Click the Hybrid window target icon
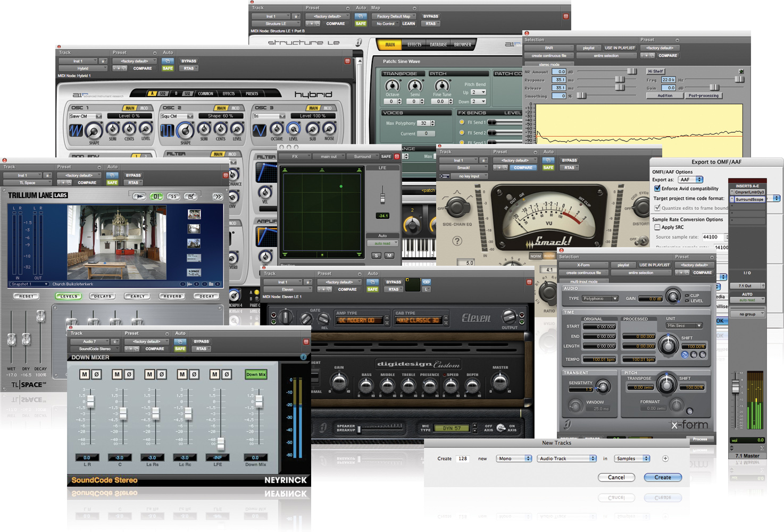 pyautogui.click(x=347, y=61)
